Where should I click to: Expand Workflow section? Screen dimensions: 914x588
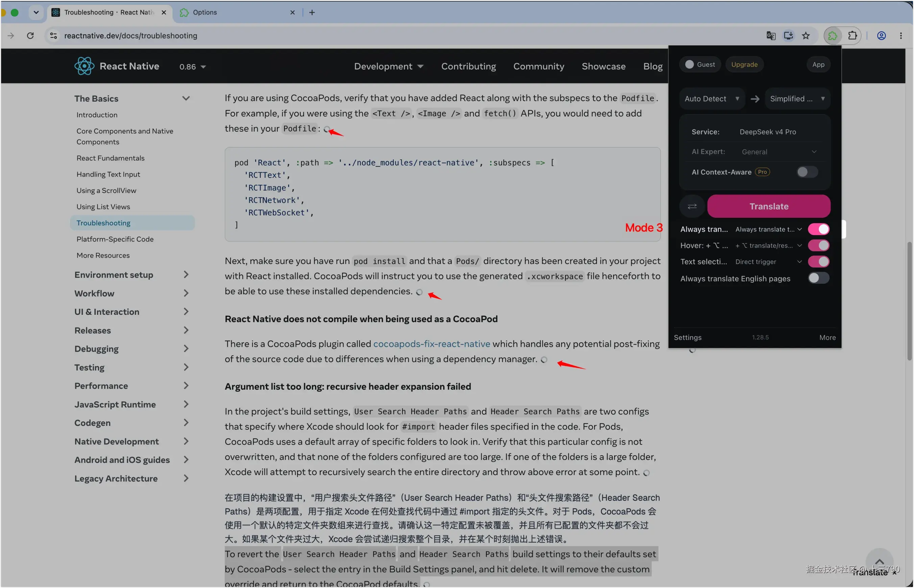click(x=131, y=293)
